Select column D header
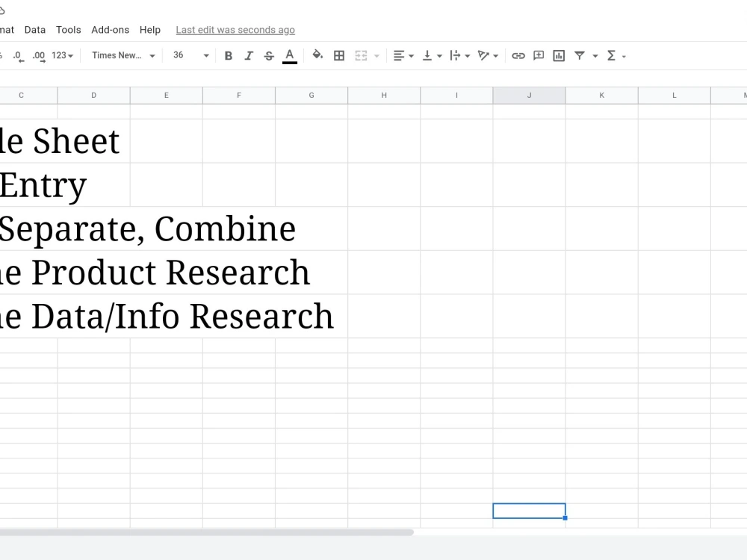 click(x=94, y=96)
